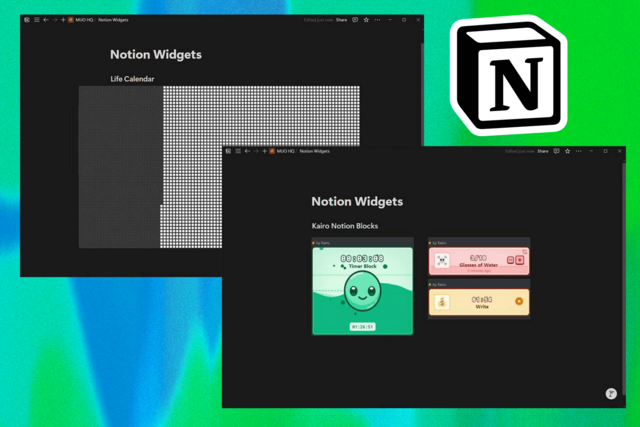Open three-dot page menu in back window
Viewport: 640px width, 427px height.
click(x=378, y=20)
